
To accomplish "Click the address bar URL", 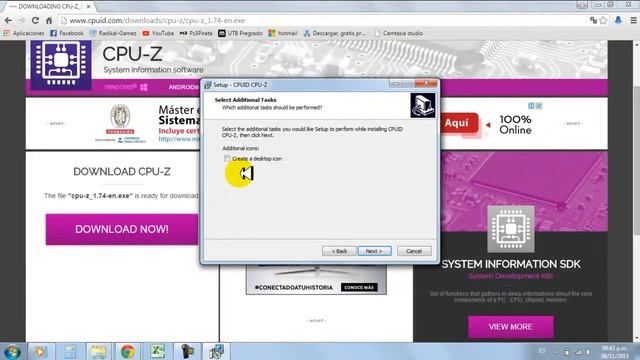I will 157,20.
